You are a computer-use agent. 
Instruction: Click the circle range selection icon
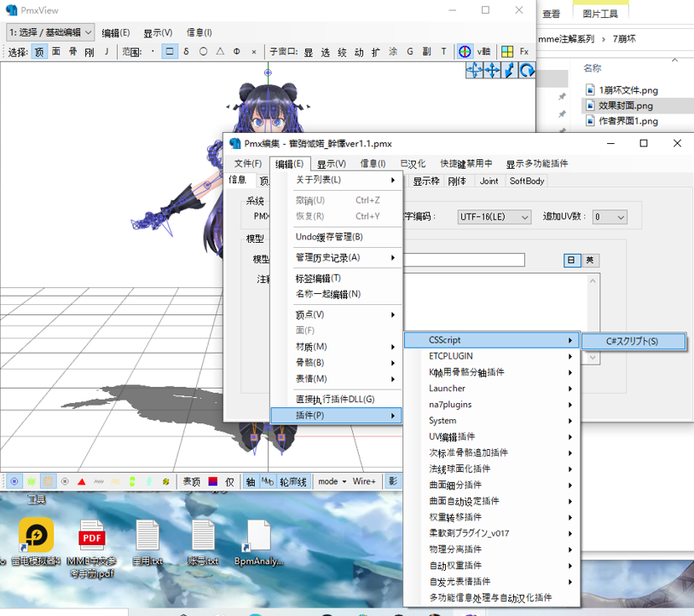[203, 52]
